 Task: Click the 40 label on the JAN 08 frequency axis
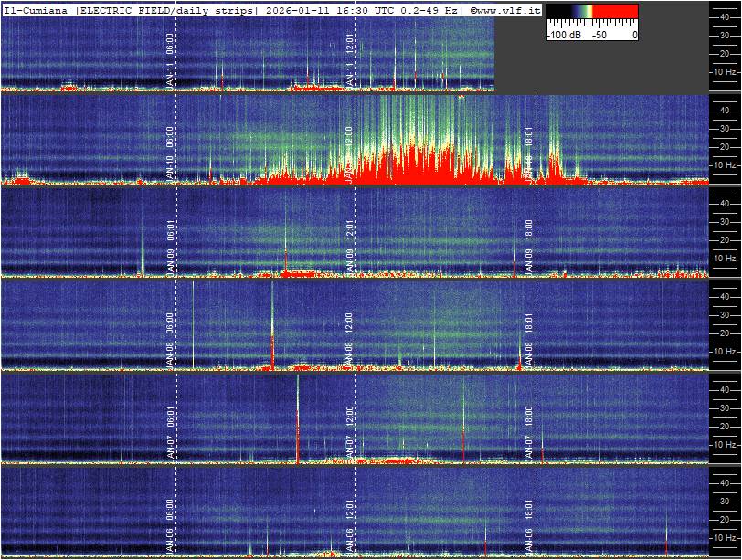725,296
